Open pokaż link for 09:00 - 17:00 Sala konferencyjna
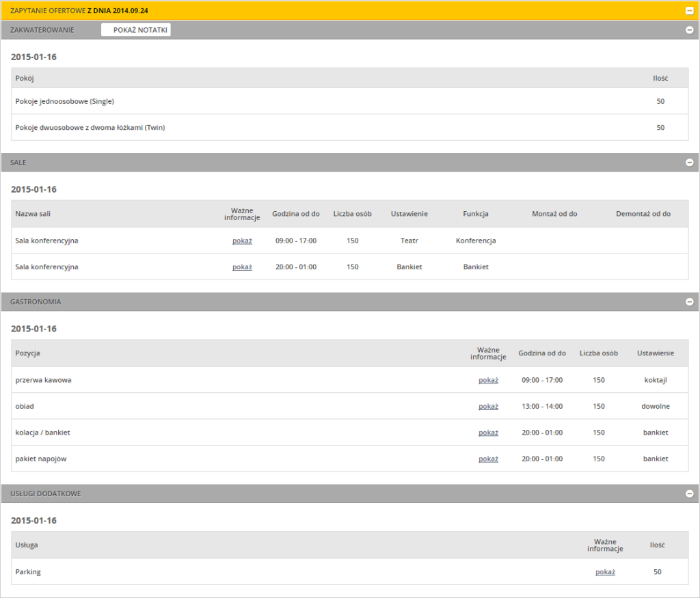The width and height of the screenshot is (700, 598). pyautogui.click(x=242, y=241)
